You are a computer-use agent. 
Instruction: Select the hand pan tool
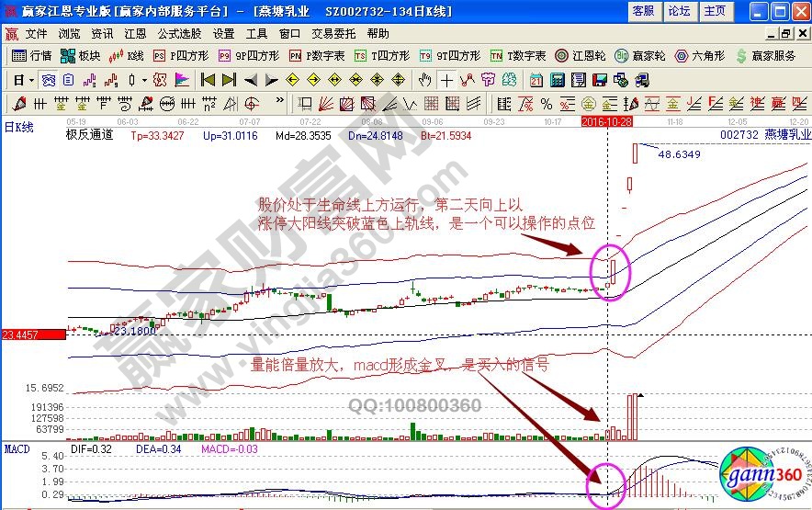tap(424, 80)
